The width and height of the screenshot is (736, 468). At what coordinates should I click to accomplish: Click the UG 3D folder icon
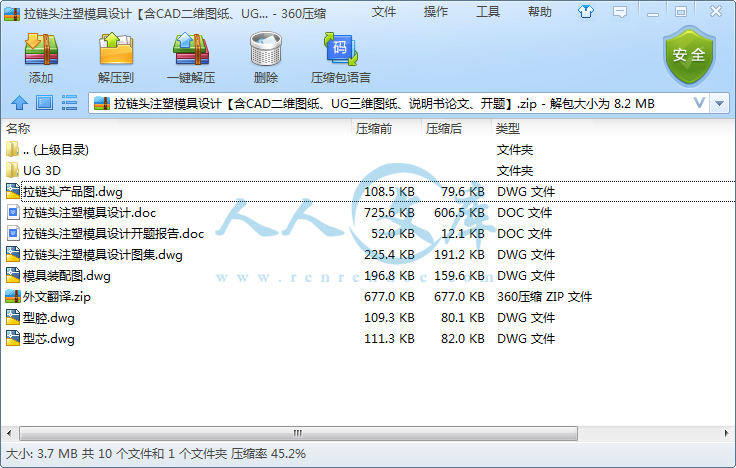13,170
